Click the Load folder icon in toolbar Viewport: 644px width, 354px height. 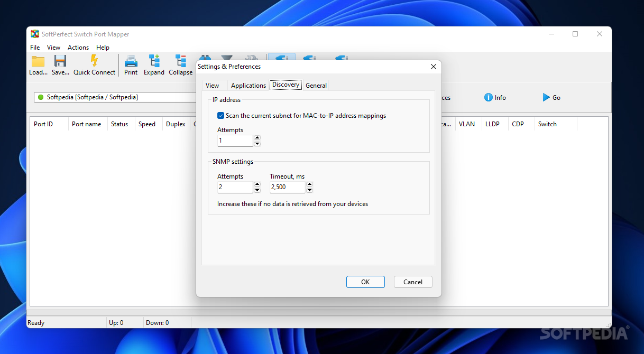[38, 61]
